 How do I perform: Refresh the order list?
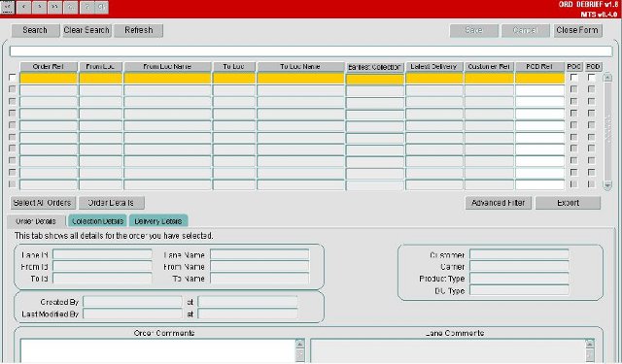[138, 30]
